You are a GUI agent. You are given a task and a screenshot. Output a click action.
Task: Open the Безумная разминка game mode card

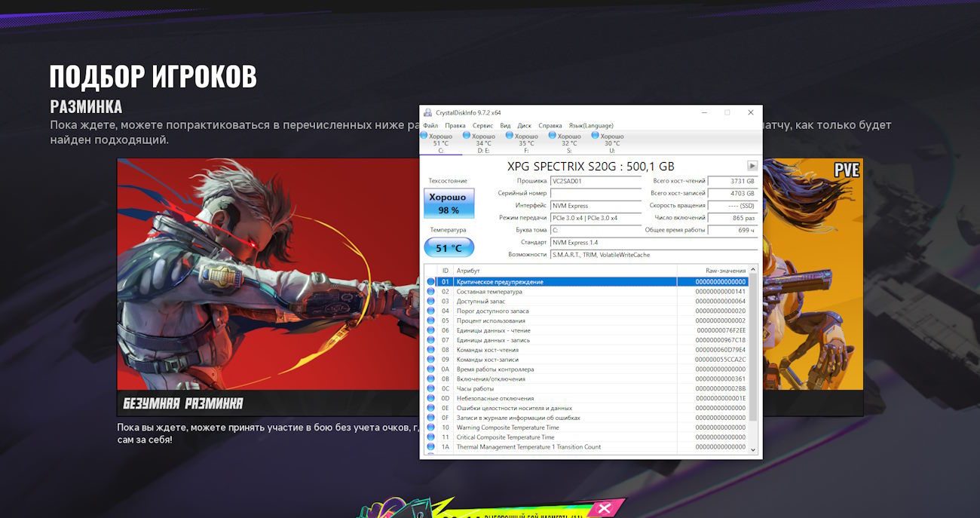coord(268,287)
